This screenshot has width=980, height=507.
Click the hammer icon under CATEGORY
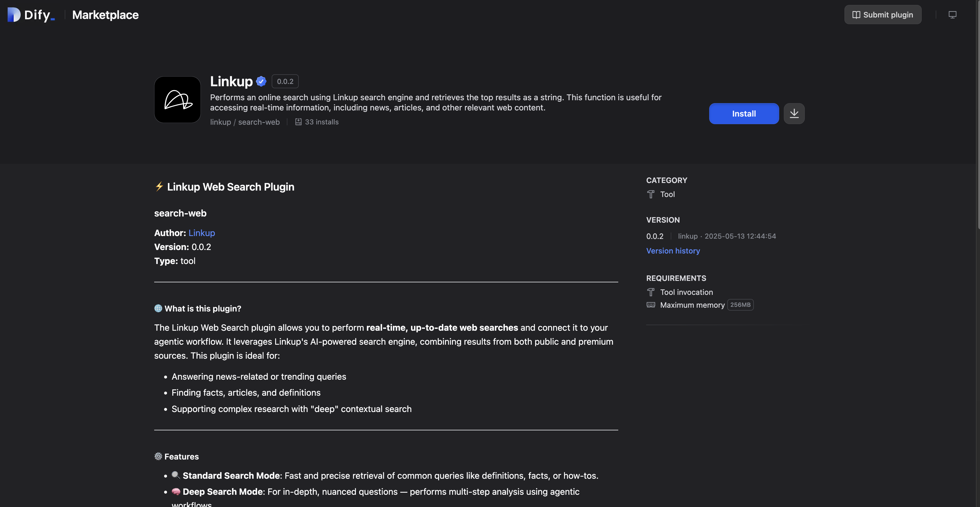coord(651,194)
